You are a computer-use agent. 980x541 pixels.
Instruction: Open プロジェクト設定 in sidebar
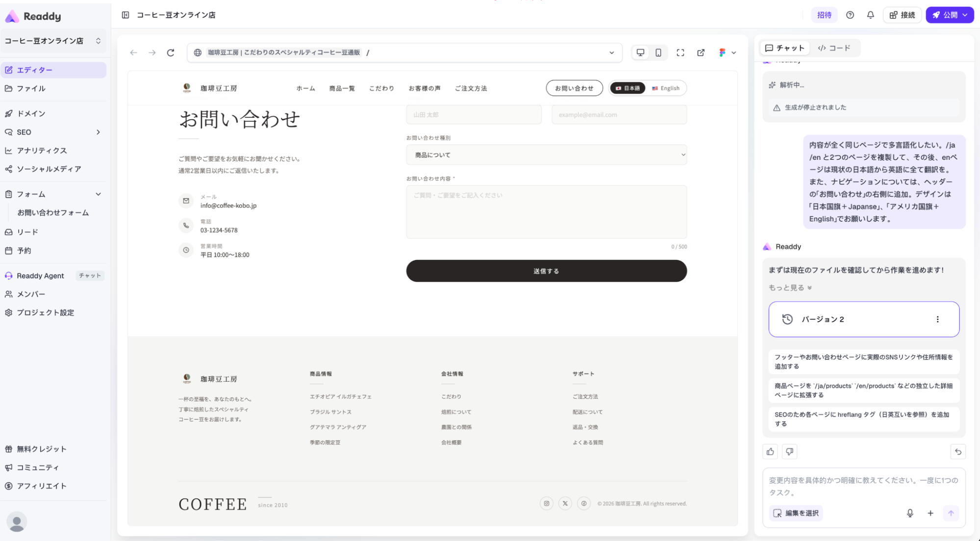[53, 312]
